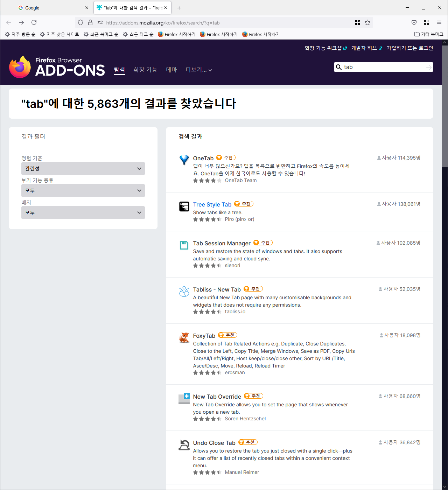
Task: Click the browser forward arrow
Action: coord(21,22)
